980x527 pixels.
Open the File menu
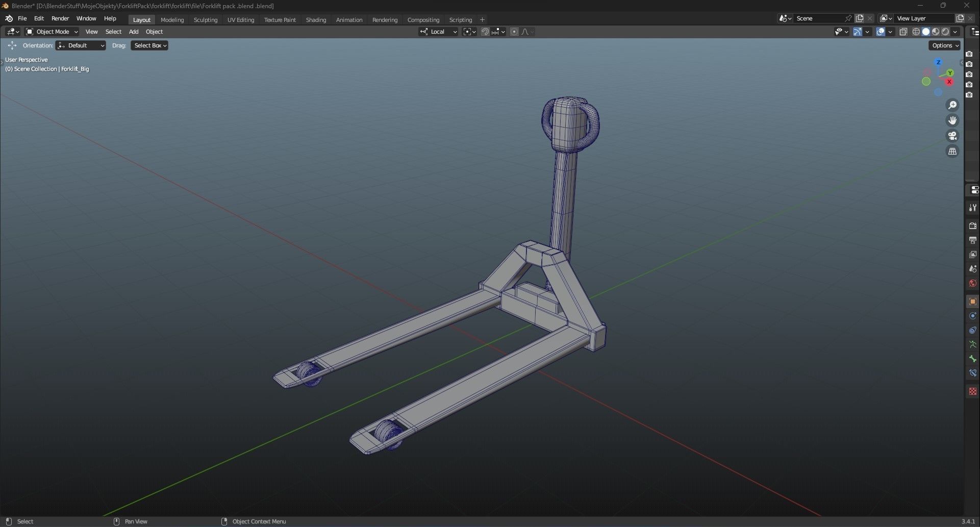point(22,18)
